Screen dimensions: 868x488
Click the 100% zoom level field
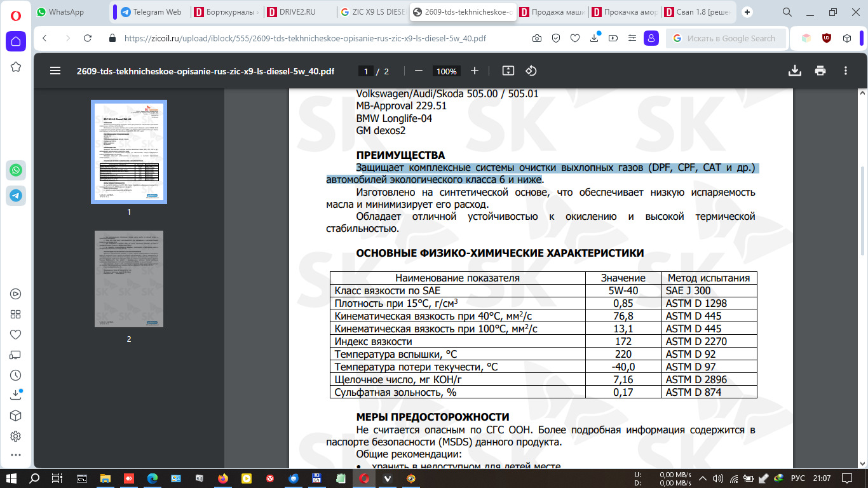[447, 71]
